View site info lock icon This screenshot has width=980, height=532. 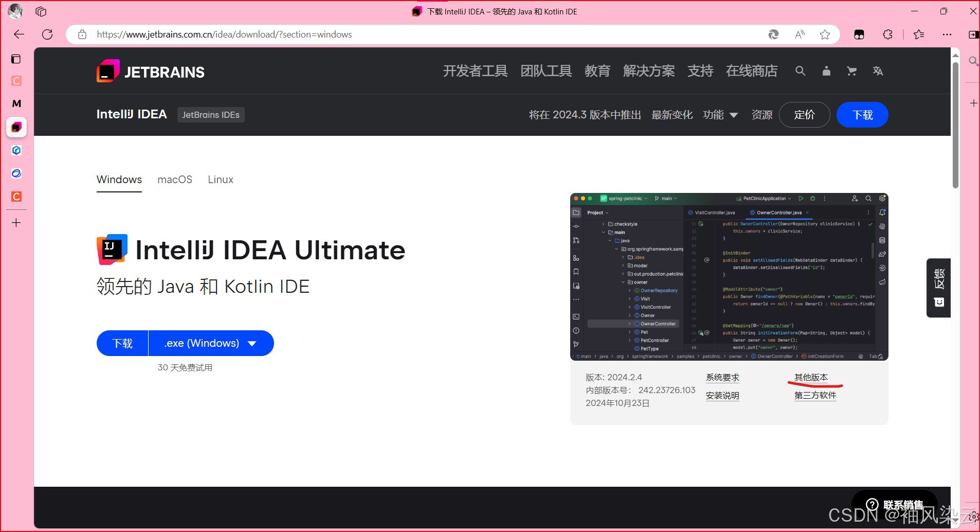coord(82,34)
